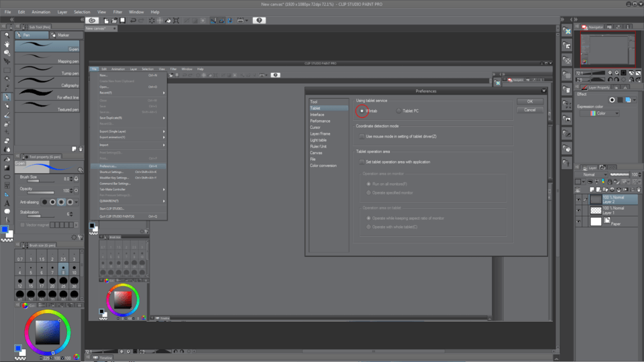Open the Expression color dropdown
This screenshot has height=362, width=644.
click(x=599, y=113)
